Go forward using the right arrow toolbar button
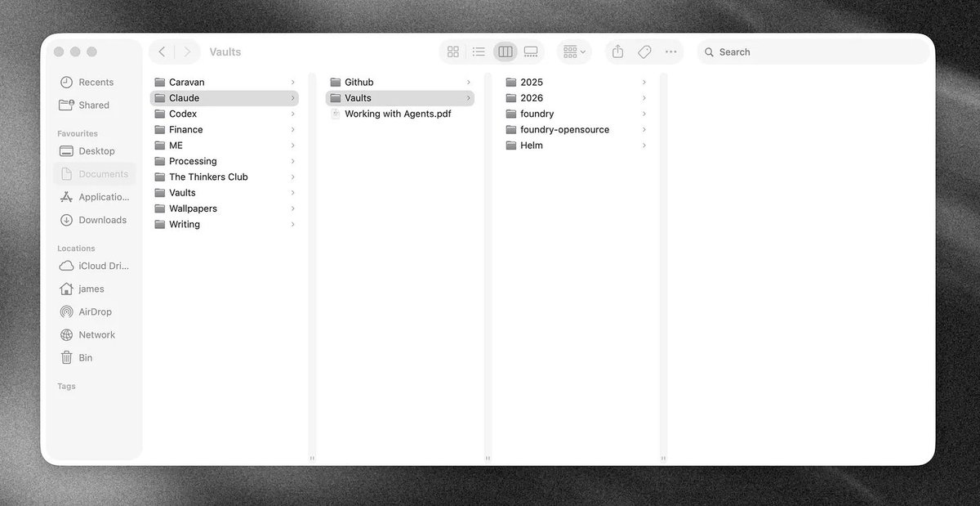The image size is (980, 506). [187, 51]
